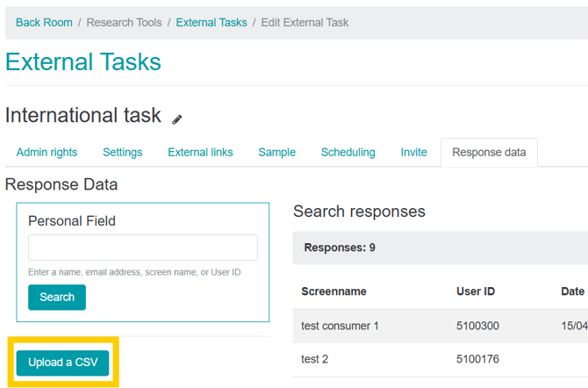The width and height of the screenshot is (588, 388).
Task: Click the Search responses heading
Action: 359,212
